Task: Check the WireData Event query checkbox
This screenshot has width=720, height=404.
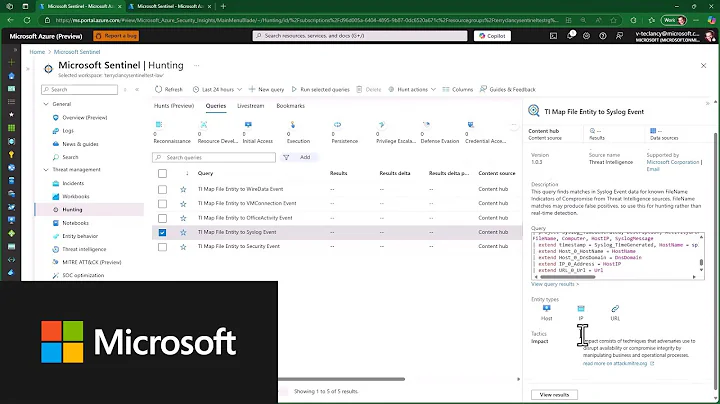Action: tap(163, 189)
